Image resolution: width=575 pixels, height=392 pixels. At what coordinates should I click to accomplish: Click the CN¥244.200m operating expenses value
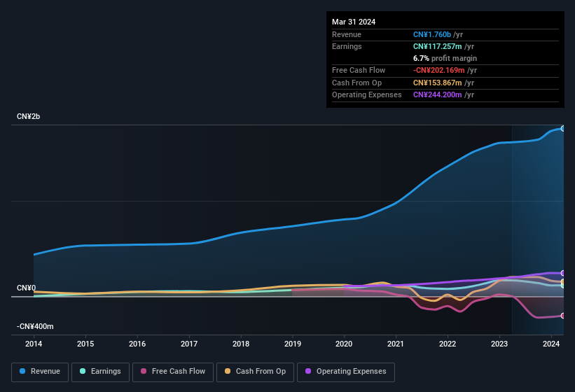438,94
